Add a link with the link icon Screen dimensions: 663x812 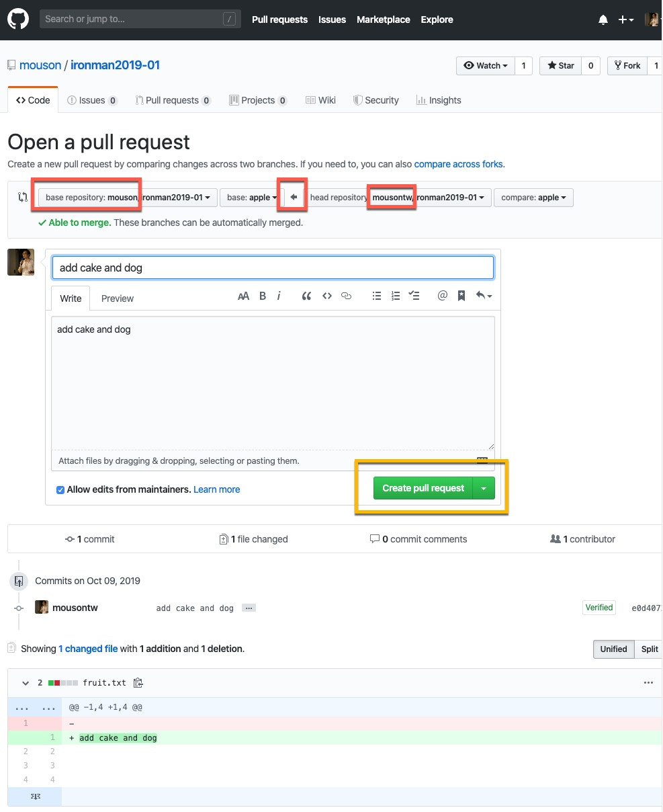(347, 296)
